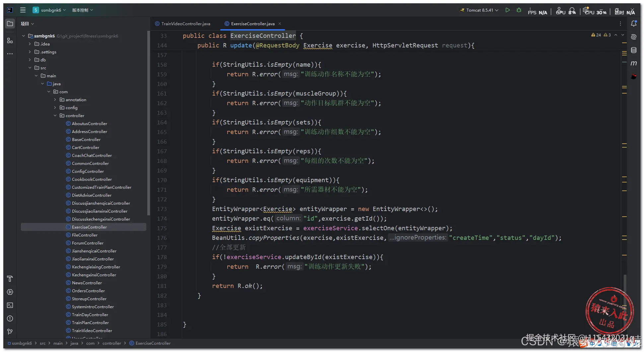The image size is (644, 352).
Task: Click src in the breadcrumb bar
Action: (x=42, y=343)
